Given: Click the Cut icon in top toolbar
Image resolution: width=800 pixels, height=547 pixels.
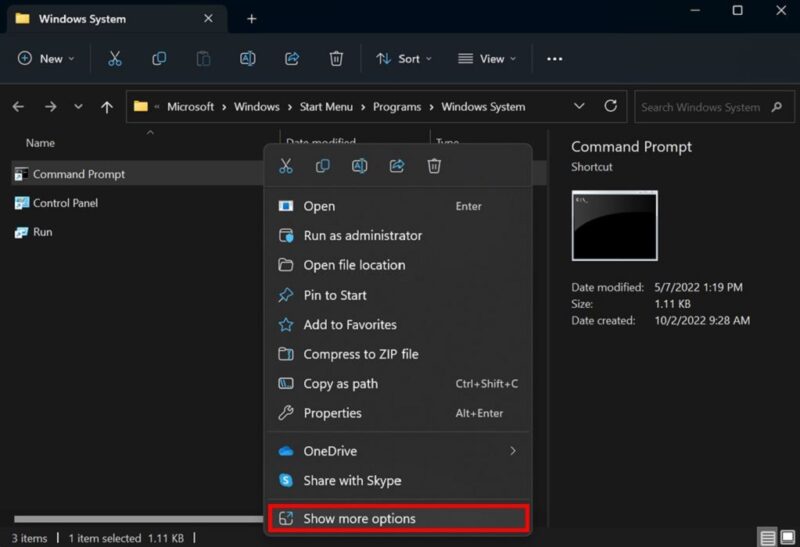Looking at the screenshot, I should pyautogui.click(x=115, y=59).
